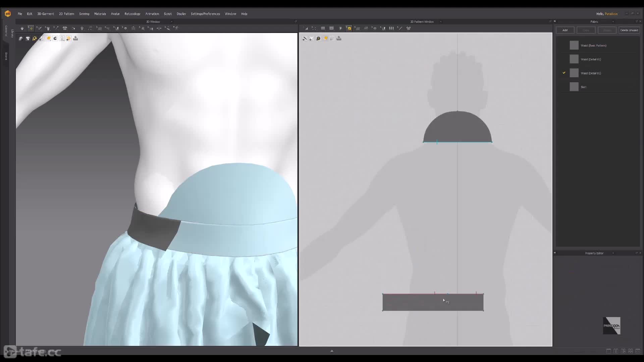Toggle yellow textured surface display in 3D view

pyautogui.click(x=48, y=39)
